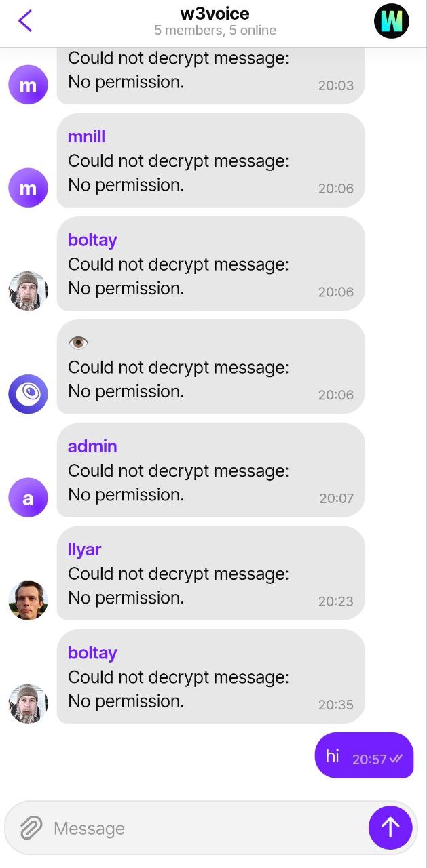
Task: Tap the eye avatar next to 20:06 message
Action: 28,394
